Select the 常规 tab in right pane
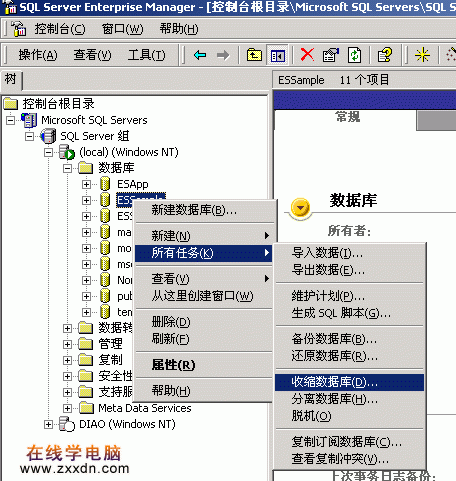Image resolution: width=456 pixels, height=481 pixels. (x=347, y=117)
